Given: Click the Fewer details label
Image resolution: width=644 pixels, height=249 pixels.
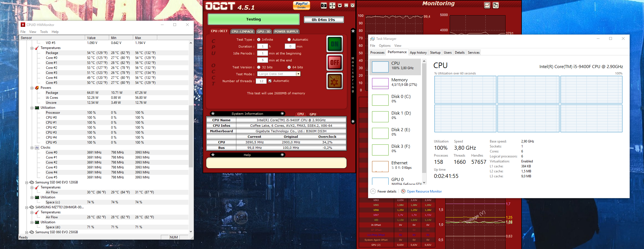Looking at the screenshot, I should click(387, 191).
